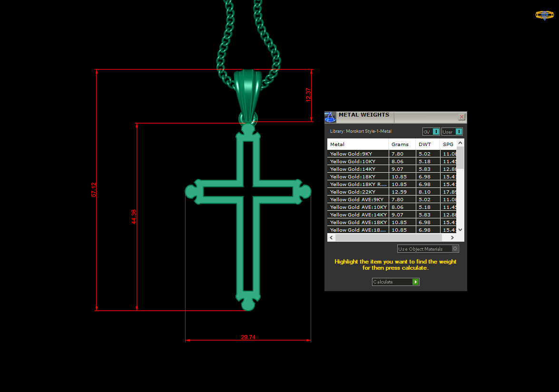
Task: Select the Yellow Gold AVE:14KY row
Action: pyautogui.click(x=392, y=215)
